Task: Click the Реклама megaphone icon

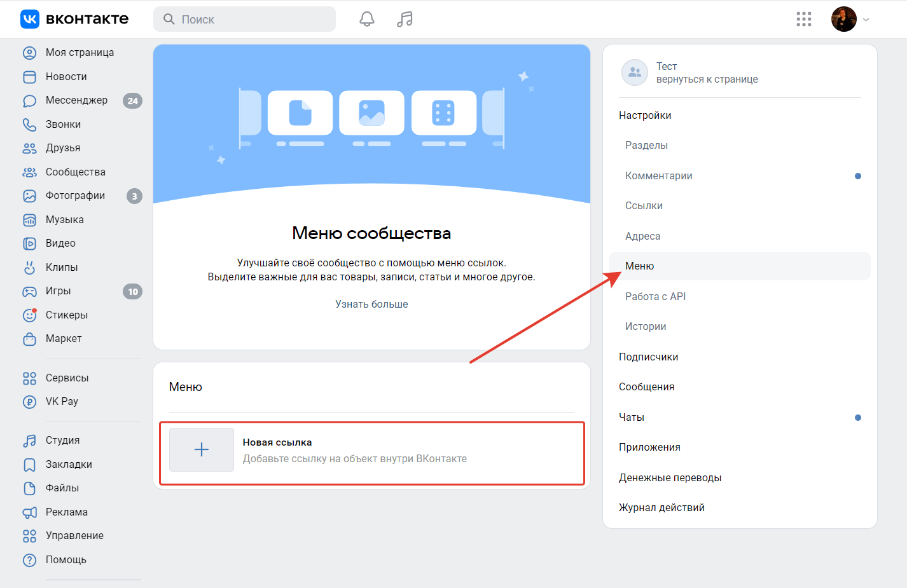Action: click(x=30, y=512)
